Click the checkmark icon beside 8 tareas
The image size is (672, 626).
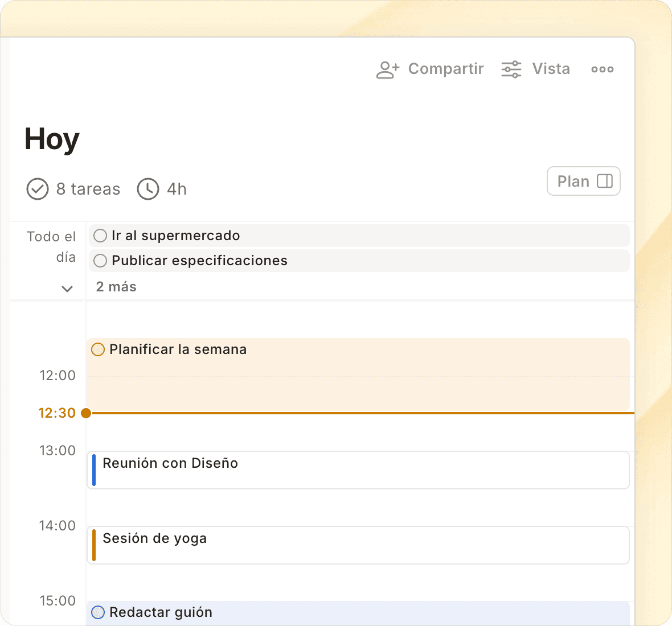[38, 189]
